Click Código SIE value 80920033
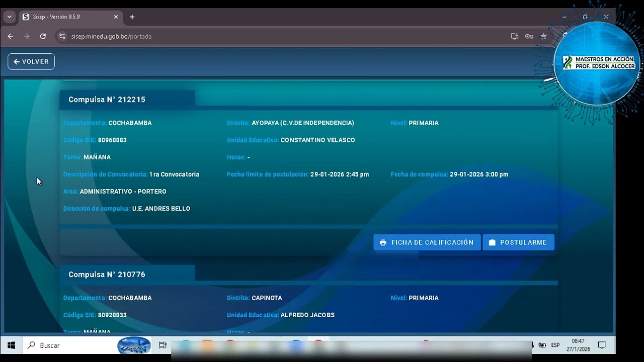The image size is (644, 362). coord(112,315)
